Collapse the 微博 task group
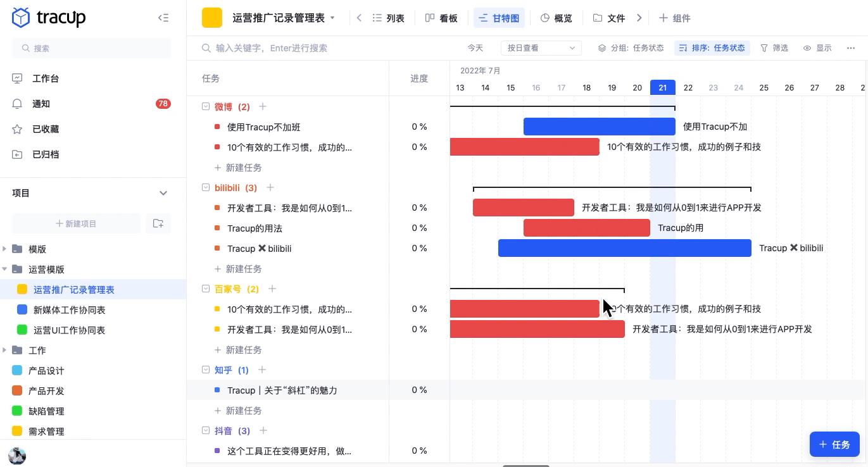Screen dimensions: 868x467 coord(205,107)
